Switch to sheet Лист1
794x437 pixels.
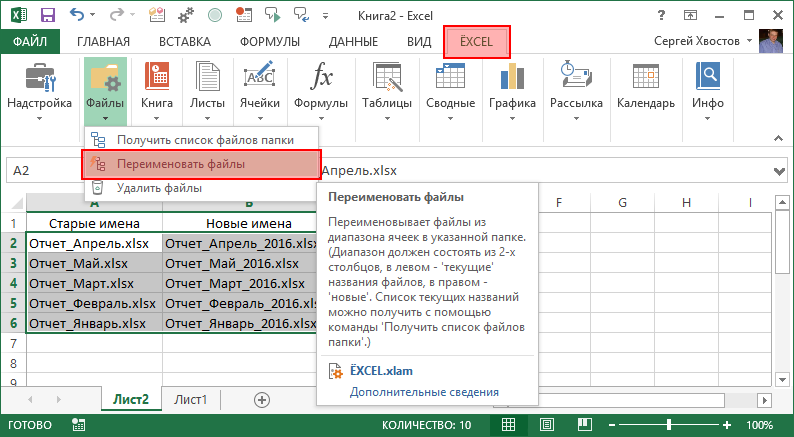[190, 400]
